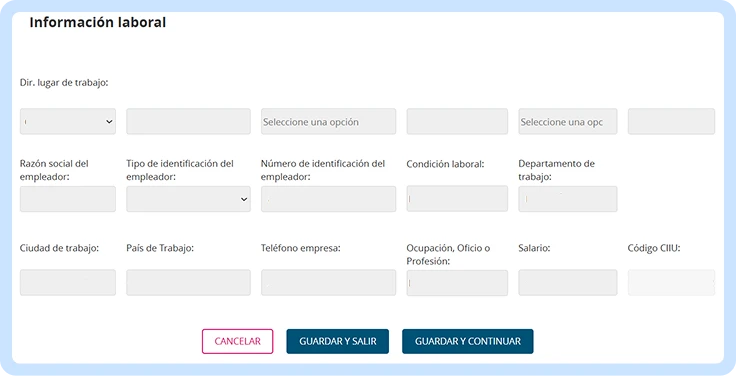736x376 pixels.
Task: Click the last blank address field above Código CIIU
Action: (x=671, y=122)
